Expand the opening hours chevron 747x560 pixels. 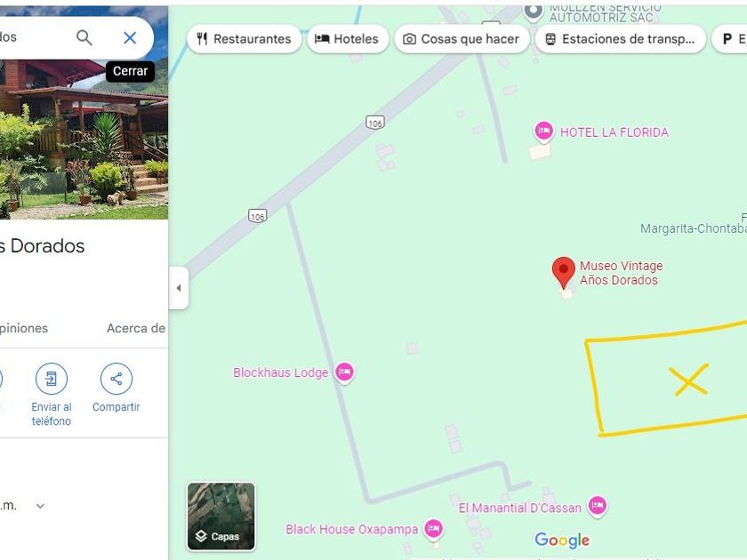41,506
